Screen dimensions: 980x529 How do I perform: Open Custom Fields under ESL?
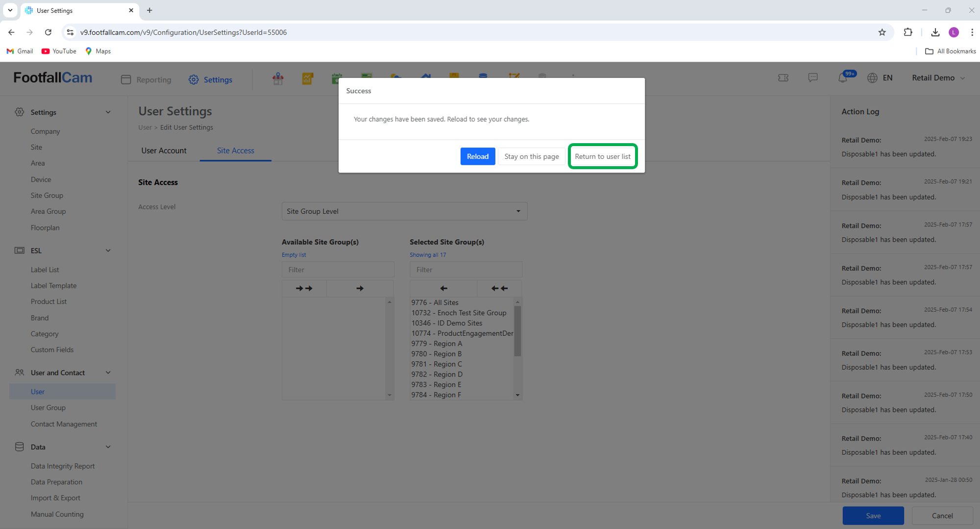pyautogui.click(x=52, y=350)
